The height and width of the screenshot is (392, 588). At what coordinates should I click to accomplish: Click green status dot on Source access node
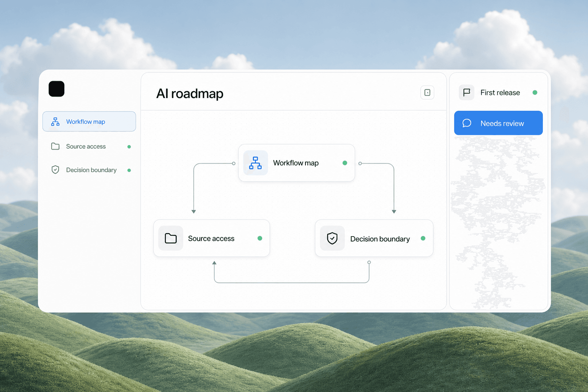[260, 238]
